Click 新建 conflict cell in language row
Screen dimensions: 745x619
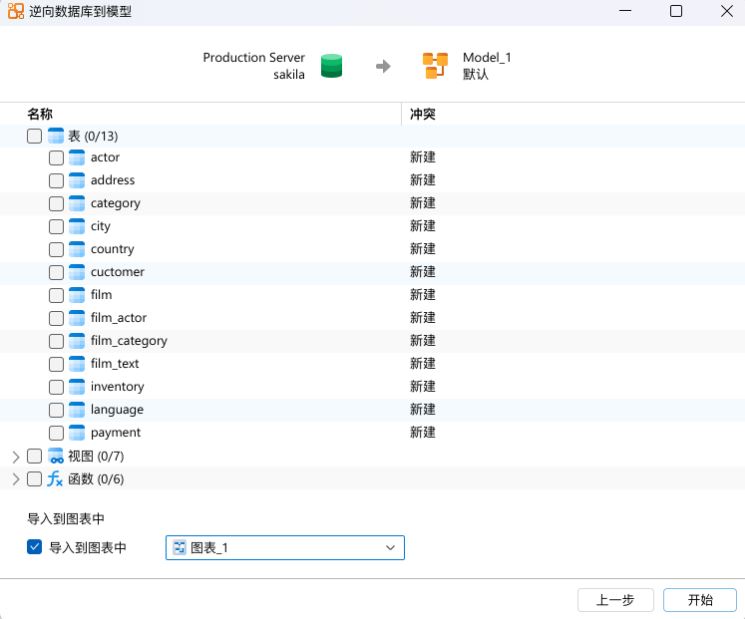(423, 409)
